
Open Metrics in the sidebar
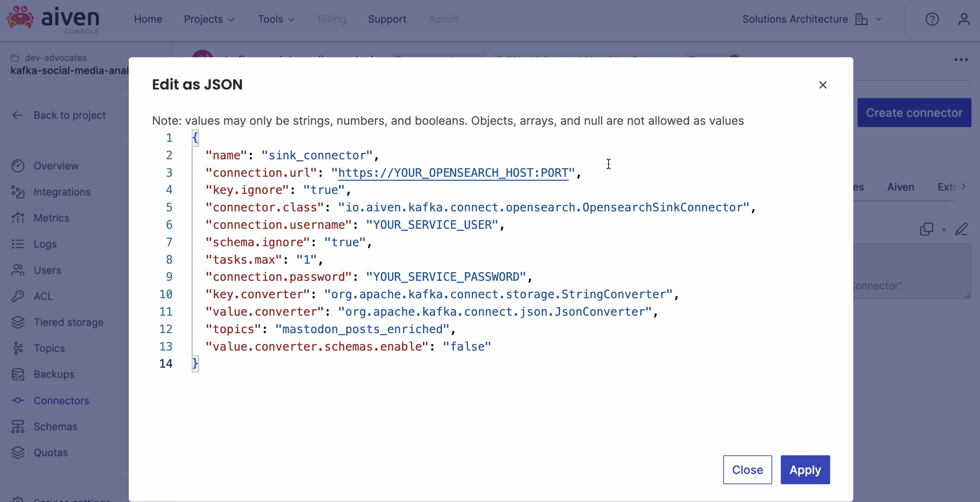click(51, 218)
